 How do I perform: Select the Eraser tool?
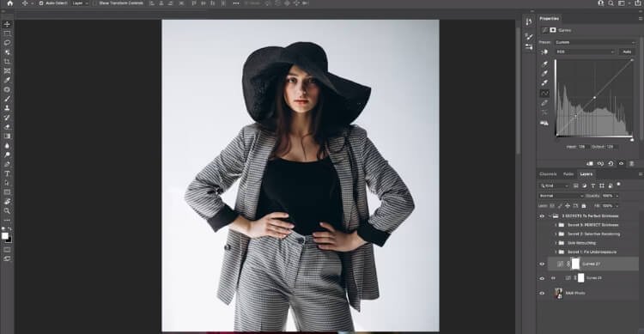7,127
